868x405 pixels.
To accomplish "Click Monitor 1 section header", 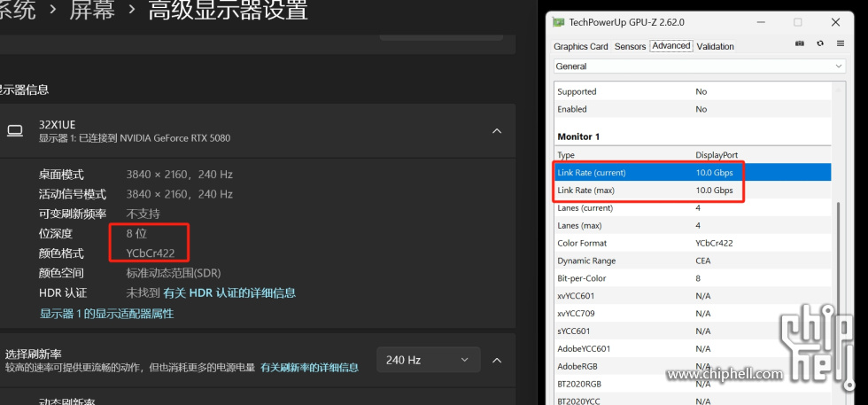I will (578, 136).
